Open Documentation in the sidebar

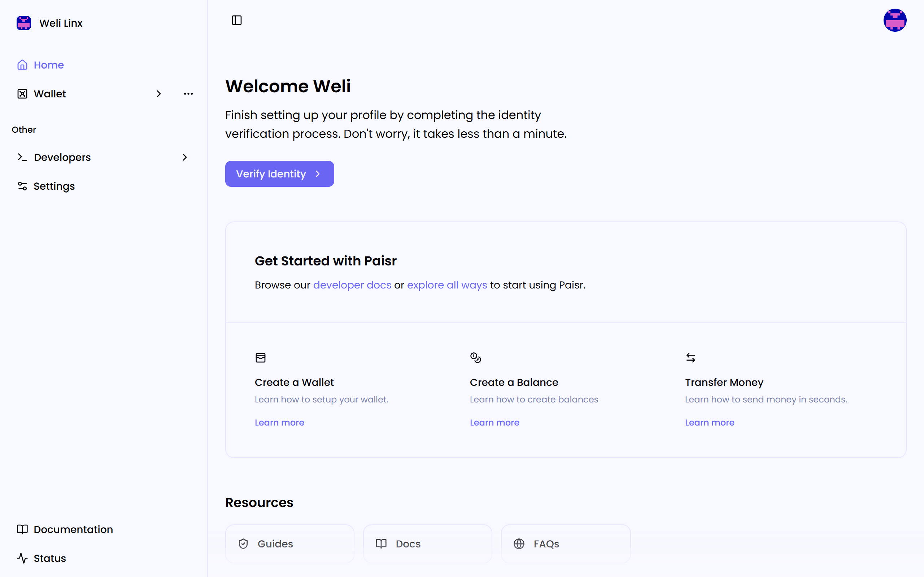(73, 529)
